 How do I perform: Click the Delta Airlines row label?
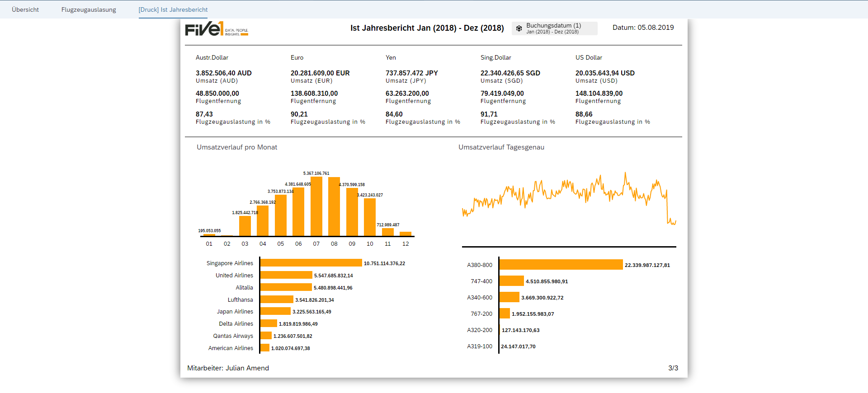tap(236, 324)
